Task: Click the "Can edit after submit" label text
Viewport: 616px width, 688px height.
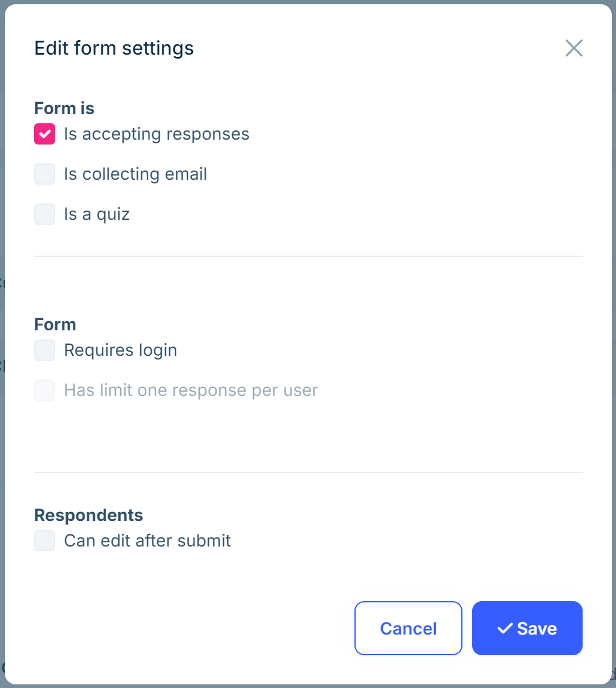Action: (x=147, y=540)
